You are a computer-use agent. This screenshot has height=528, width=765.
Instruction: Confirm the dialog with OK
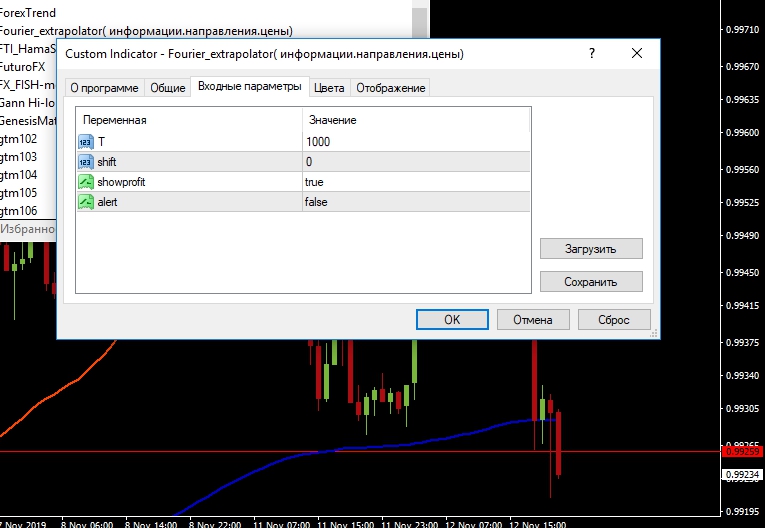[x=452, y=320]
